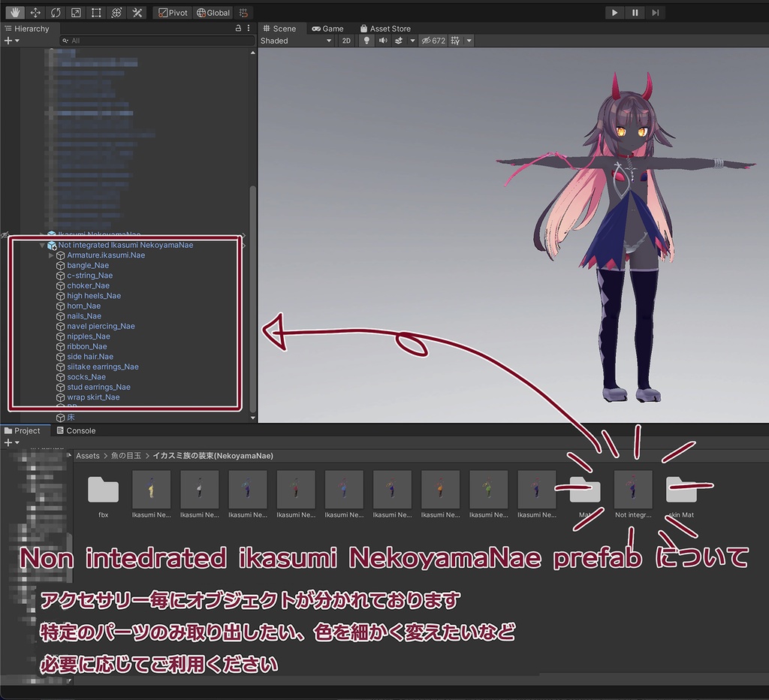Click the cube icon beside 床
The height and width of the screenshot is (700, 769).
[60, 418]
